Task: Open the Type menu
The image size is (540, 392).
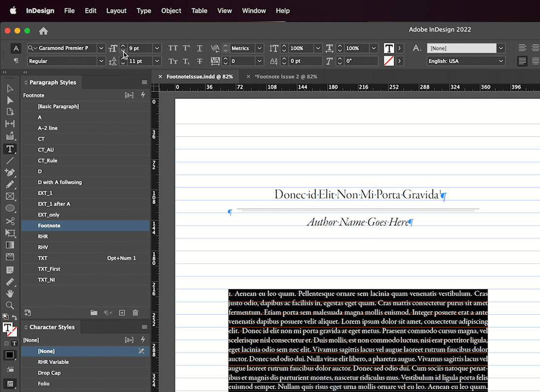Action: tap(144, 11)
